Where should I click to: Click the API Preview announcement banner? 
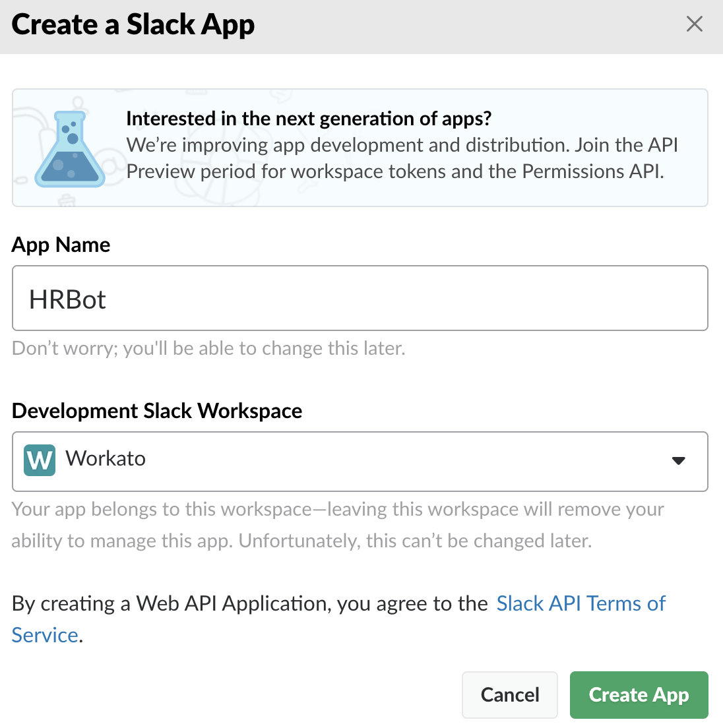pyautogui.click(x=360, y=148)
